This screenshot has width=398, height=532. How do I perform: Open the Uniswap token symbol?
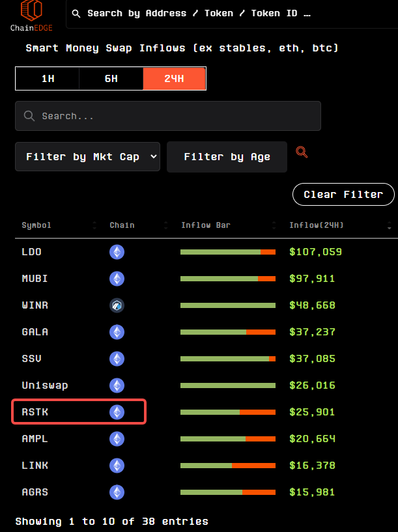tap(45, 385)
